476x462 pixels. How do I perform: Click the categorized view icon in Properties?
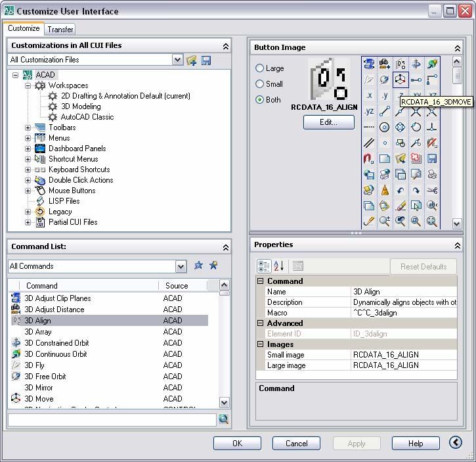[264, 266]
